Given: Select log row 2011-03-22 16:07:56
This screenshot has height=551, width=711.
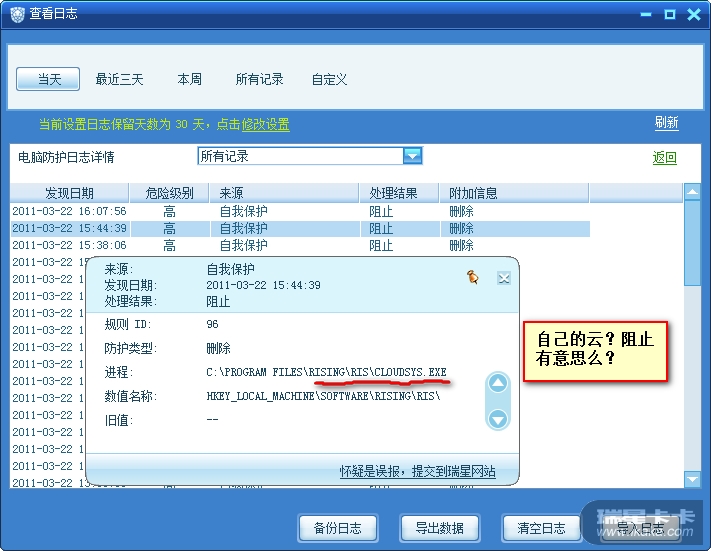Looking at the screenshot, I should [x=300, y=211].
